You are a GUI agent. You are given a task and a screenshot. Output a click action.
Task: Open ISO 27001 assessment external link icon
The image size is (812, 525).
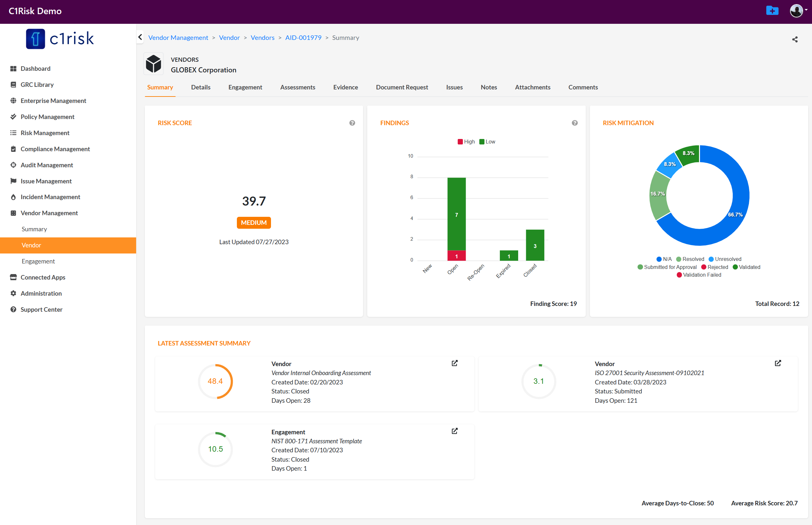click(x=778, y=363)
